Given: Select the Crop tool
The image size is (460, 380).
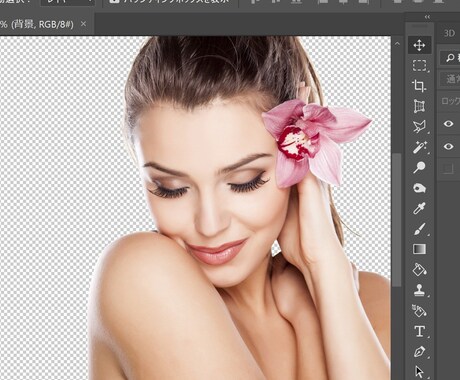Looking at the screenshot, I should click(x=419, y=86).
